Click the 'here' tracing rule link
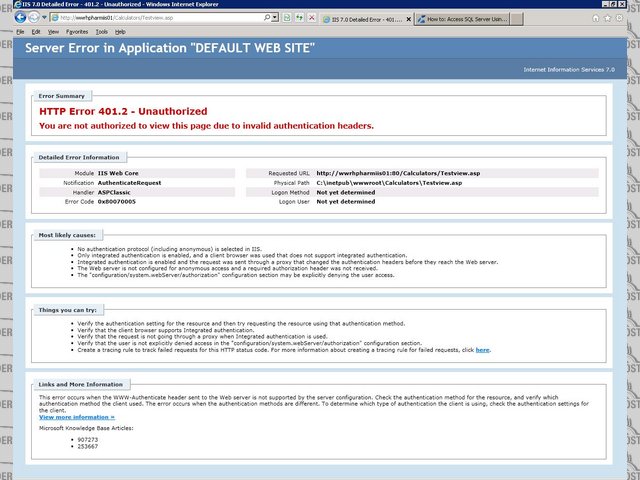The height and width of the screenshot is (480, 640). click(482, 350)
